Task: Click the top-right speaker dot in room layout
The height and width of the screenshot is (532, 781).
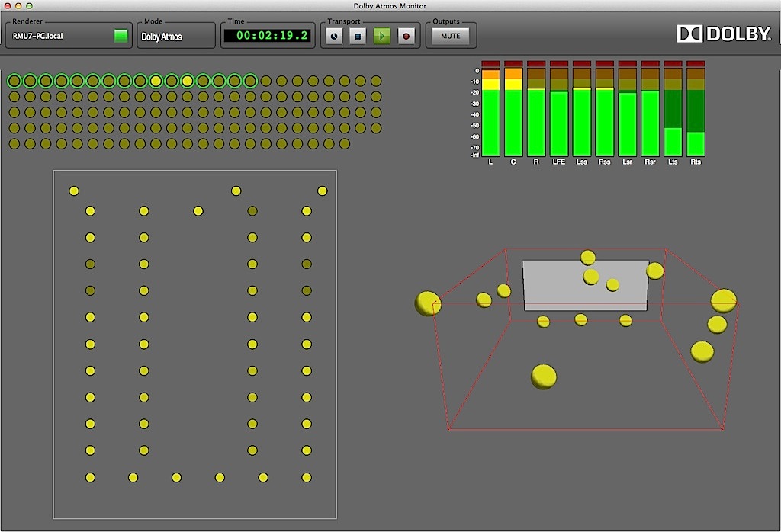Action: point(323,191)
